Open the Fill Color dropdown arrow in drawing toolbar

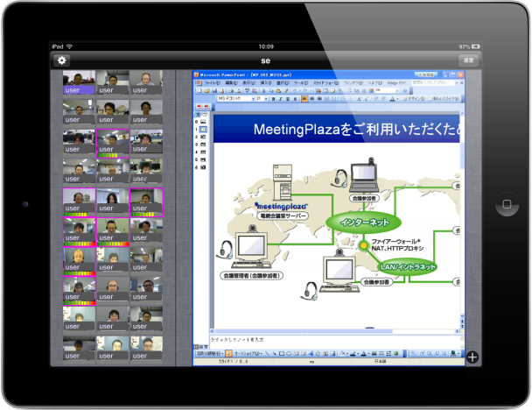point(347,353)
